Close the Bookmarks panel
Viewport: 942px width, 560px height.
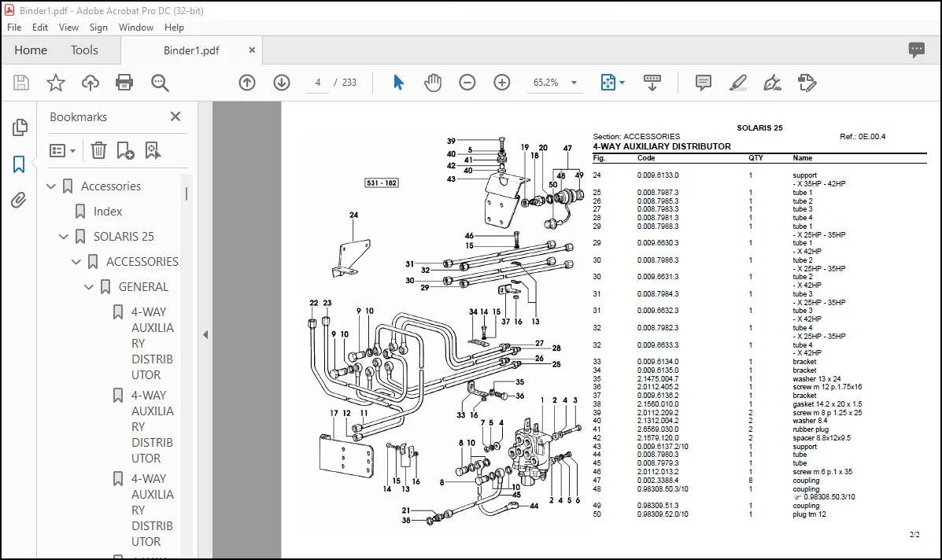tap(175, 116)
